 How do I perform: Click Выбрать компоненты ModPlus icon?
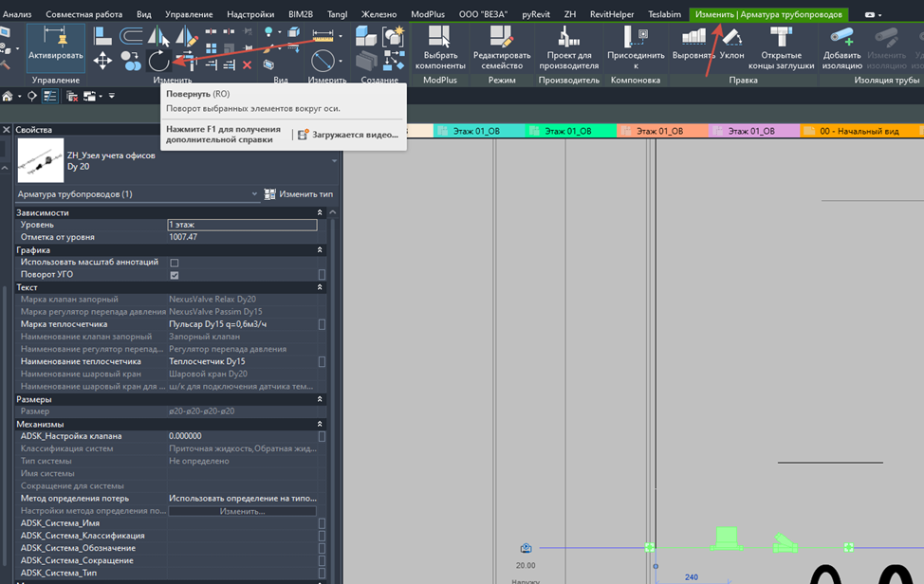(440, 47)
